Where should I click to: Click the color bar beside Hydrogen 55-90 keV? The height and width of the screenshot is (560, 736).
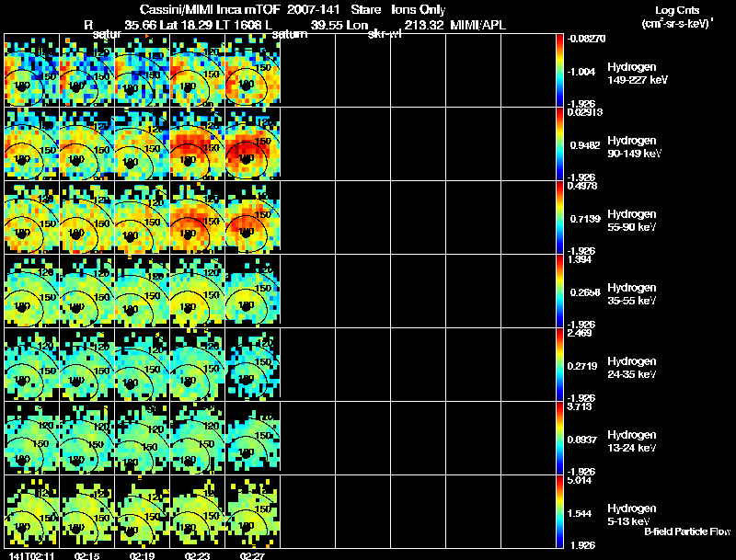[x=559, y=218]
